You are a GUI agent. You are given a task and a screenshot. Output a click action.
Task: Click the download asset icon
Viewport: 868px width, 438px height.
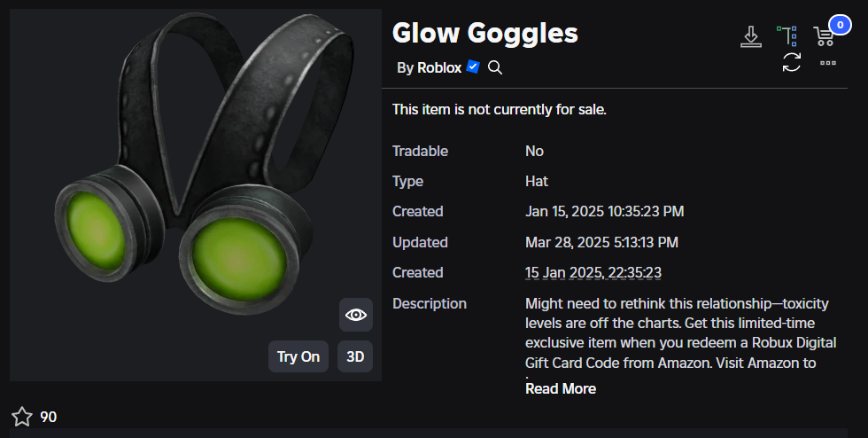pos(751,36)
